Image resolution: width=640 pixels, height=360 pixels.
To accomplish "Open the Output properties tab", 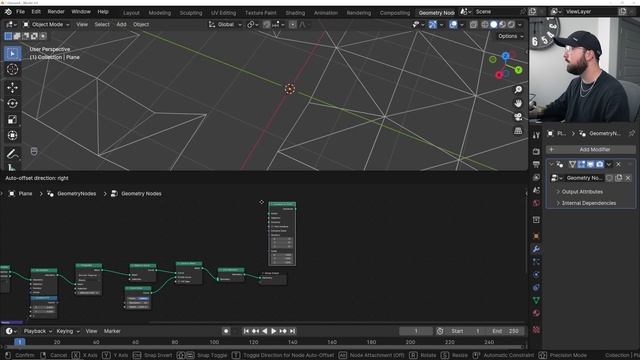I will [536, 164].
